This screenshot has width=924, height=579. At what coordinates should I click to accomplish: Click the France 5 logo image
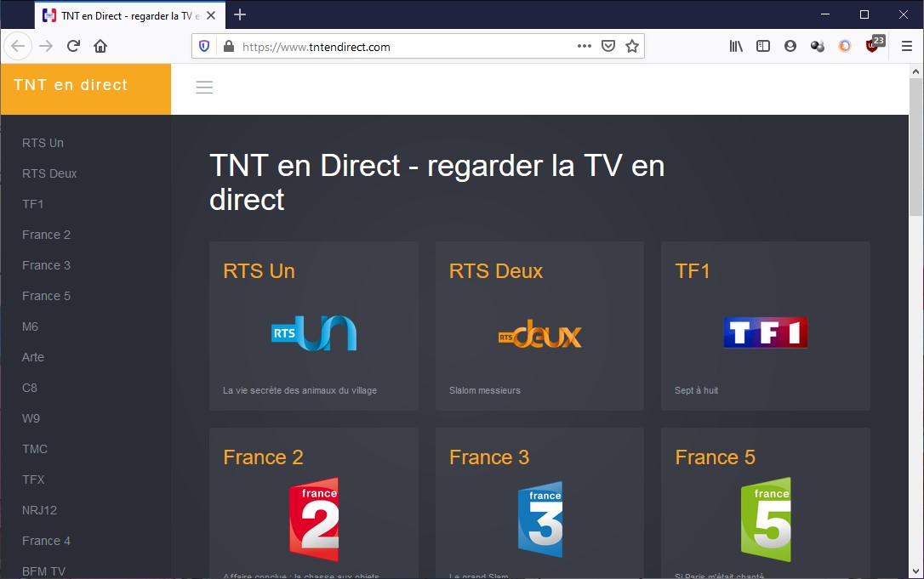tap(766, 519)
